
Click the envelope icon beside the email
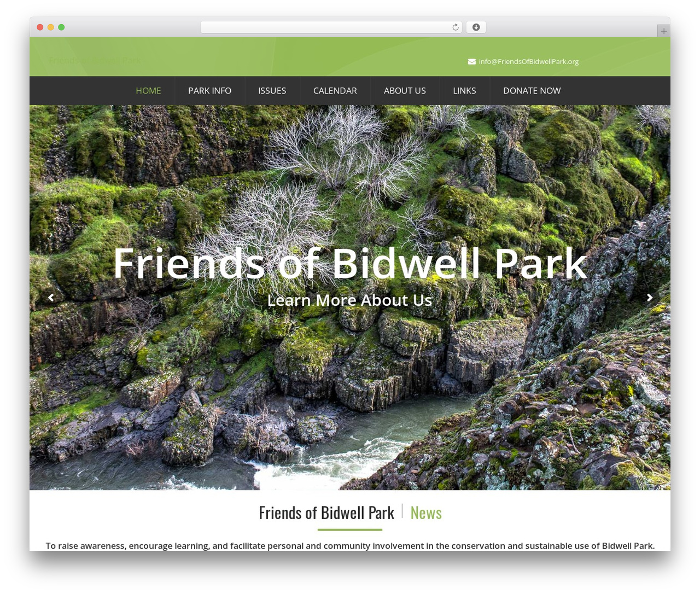[x=471, y=61]
